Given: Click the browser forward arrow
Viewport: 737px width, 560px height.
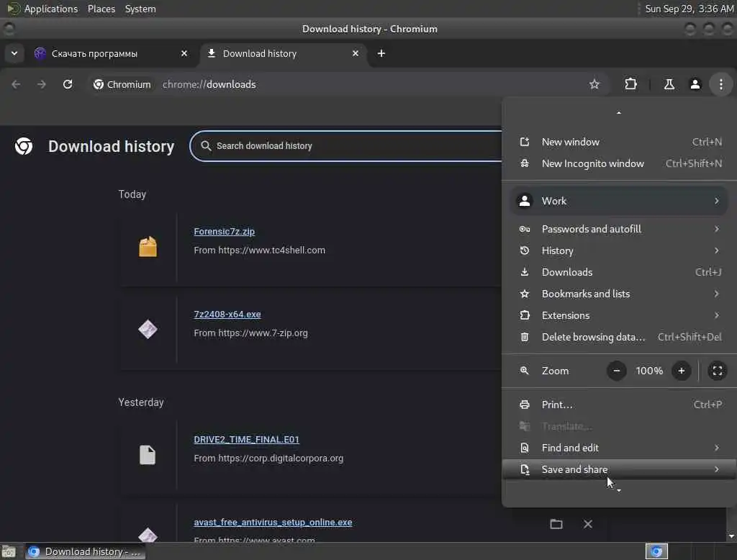Looking at the screenshot, I should [x=42, y=84].
